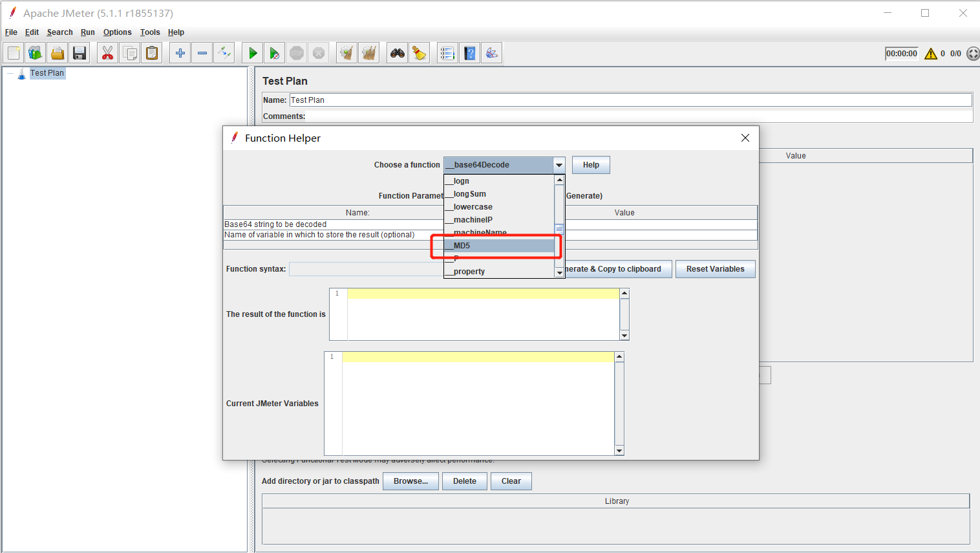Click the Open file toolbar icon
This screenshot has width=980, height=553.
[x=58, y=53]
